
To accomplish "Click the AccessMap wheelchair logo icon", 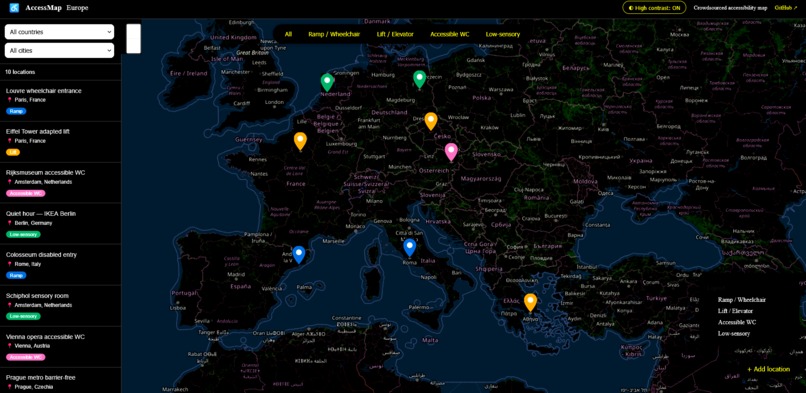I will coord(14,8).
